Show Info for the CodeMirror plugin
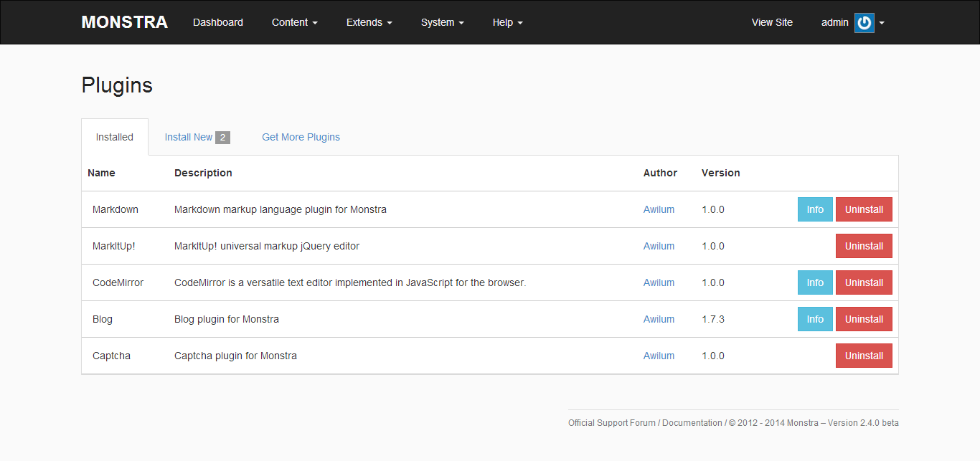This screenshot has height=461, width=980. coord(815,282)
